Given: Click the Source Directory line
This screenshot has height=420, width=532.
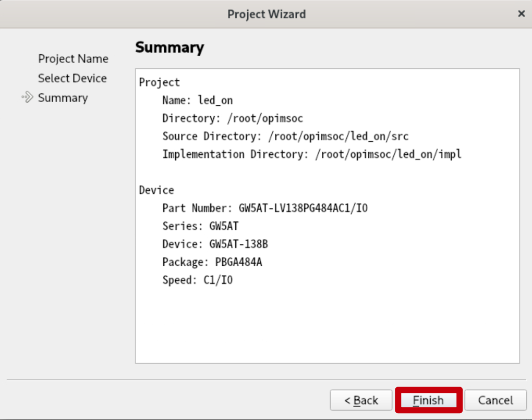Looking at the screenshot, I should [285, 137].
